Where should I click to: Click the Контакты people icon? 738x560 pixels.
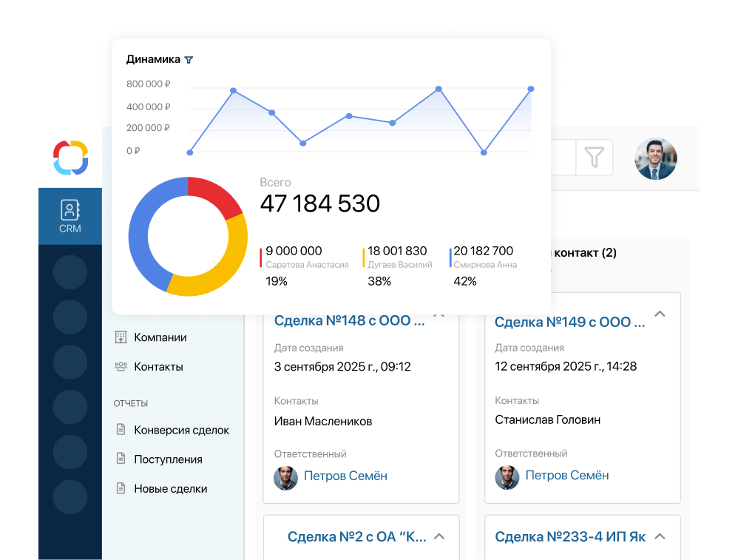tap(121, 367)
